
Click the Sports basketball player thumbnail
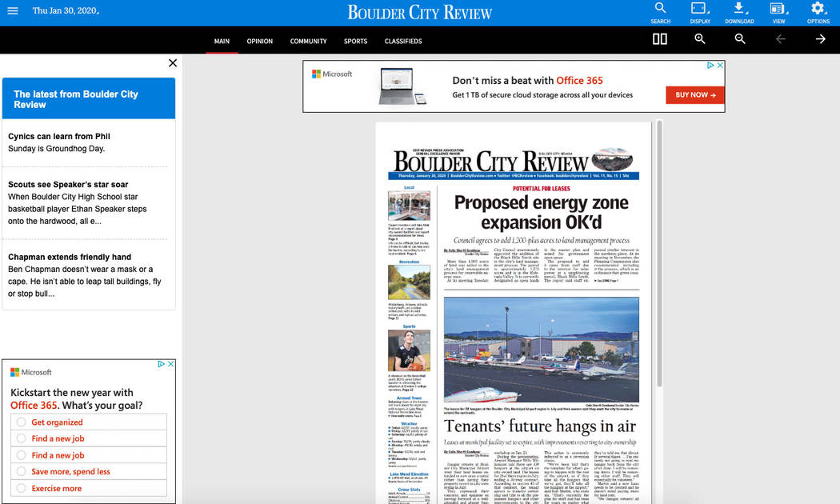tap(409, 351)
